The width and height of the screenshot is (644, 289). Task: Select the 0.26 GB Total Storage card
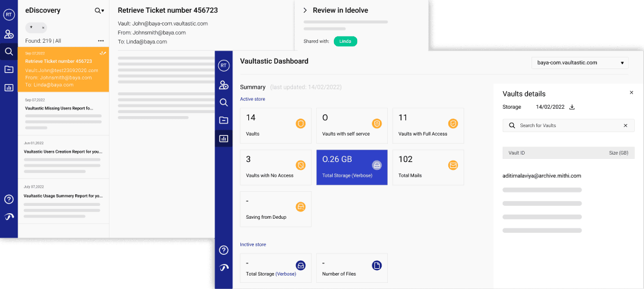pos(352,167)
